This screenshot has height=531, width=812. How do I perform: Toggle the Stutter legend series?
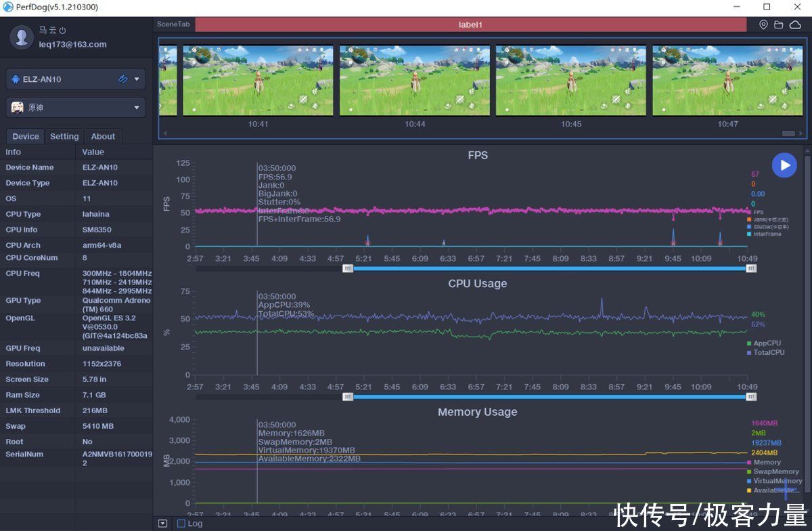tap(768, 227)
